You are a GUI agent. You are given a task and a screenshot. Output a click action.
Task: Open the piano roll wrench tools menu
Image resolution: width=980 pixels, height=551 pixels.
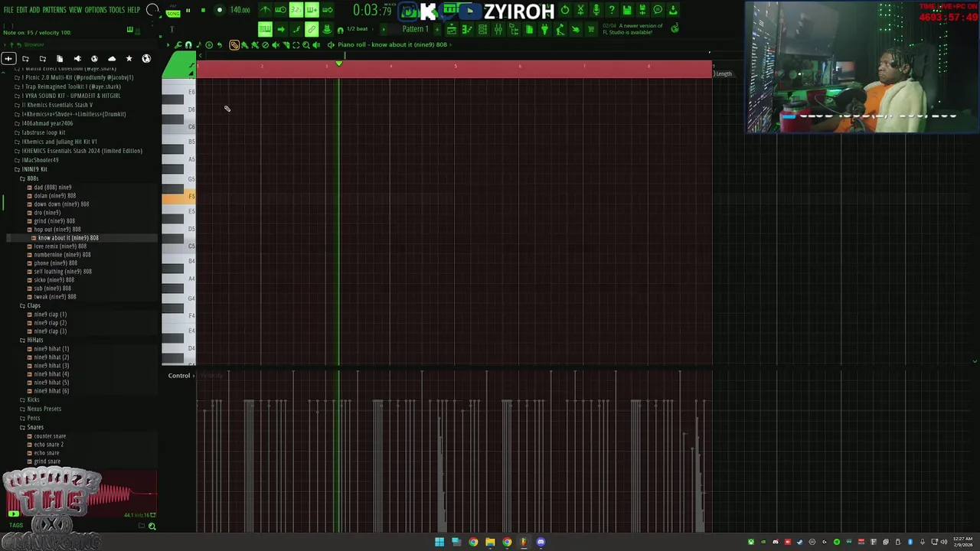pyautogui.click(x=178, y=45)
